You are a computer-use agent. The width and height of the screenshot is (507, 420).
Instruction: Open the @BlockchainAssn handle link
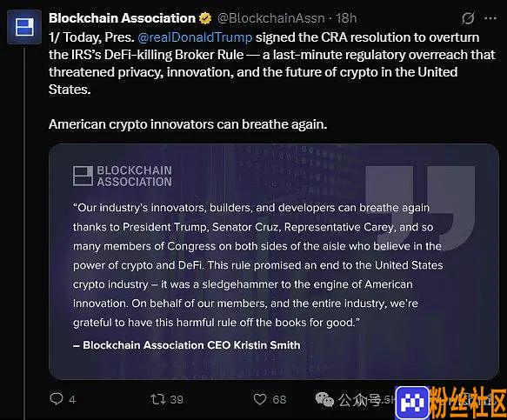271,18
